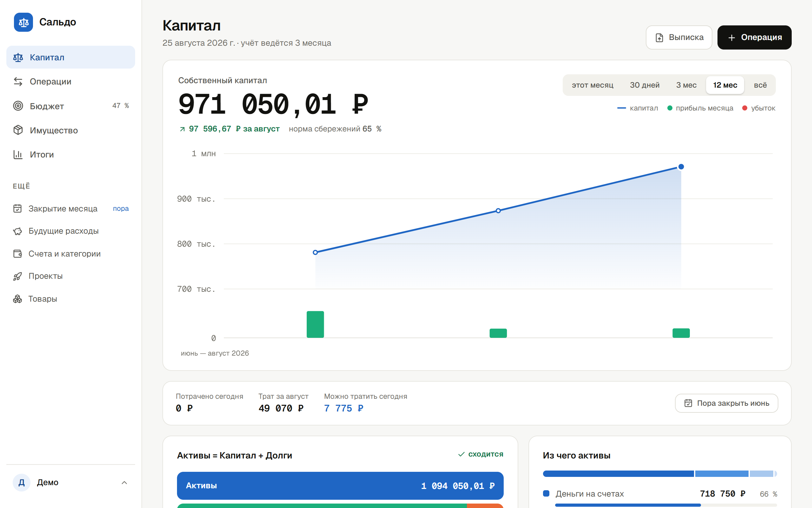812x508 pixels.
Task: Click the пора badge next to Закрытие месяца
Action: coord(121,209)
